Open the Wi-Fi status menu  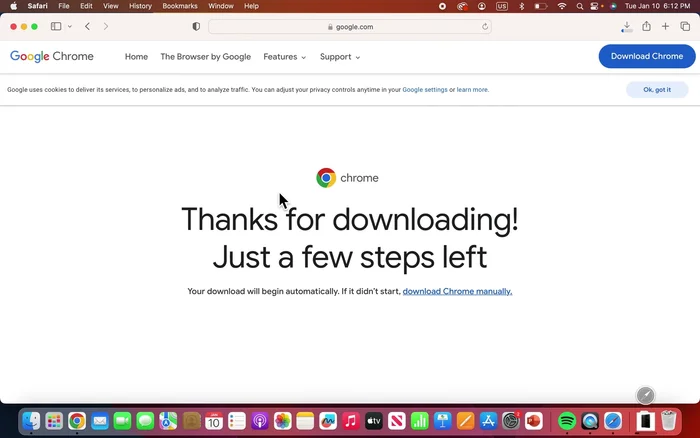pos(562,6)
